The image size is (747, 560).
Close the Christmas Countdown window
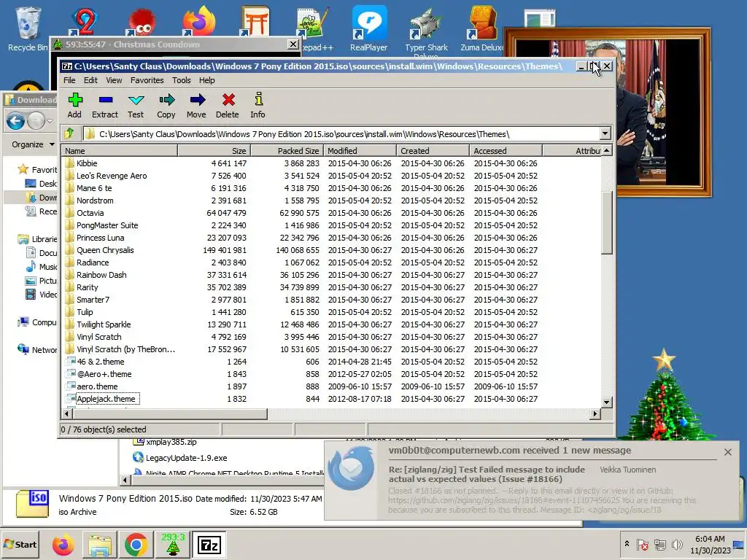point(293,44)
